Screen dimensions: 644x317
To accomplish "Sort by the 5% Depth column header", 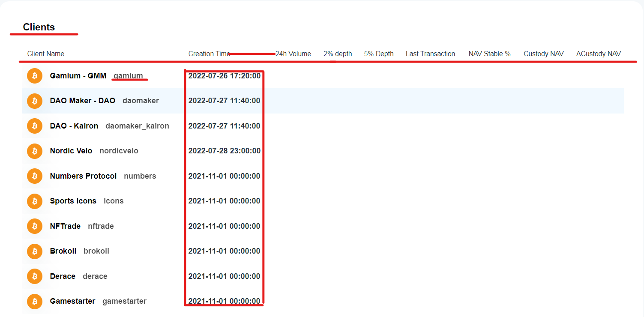I will (x=379, y=54).
